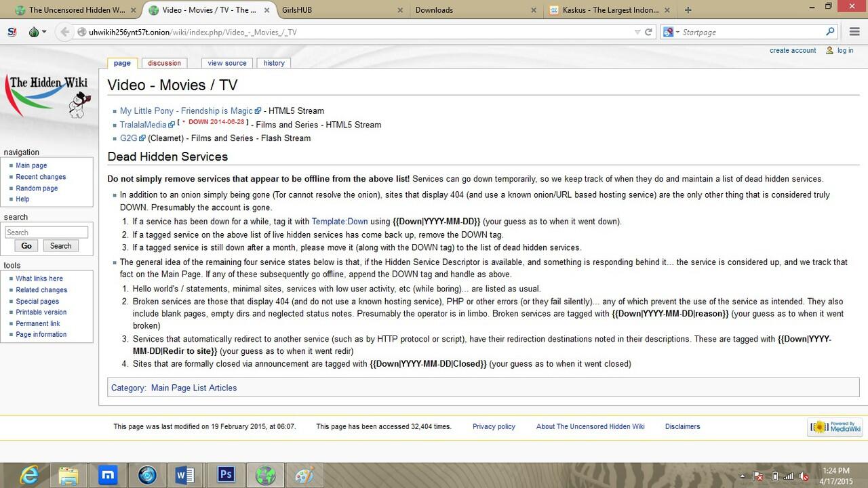
Task: Go back with the browser back arrow
Action: coord(64,32)
